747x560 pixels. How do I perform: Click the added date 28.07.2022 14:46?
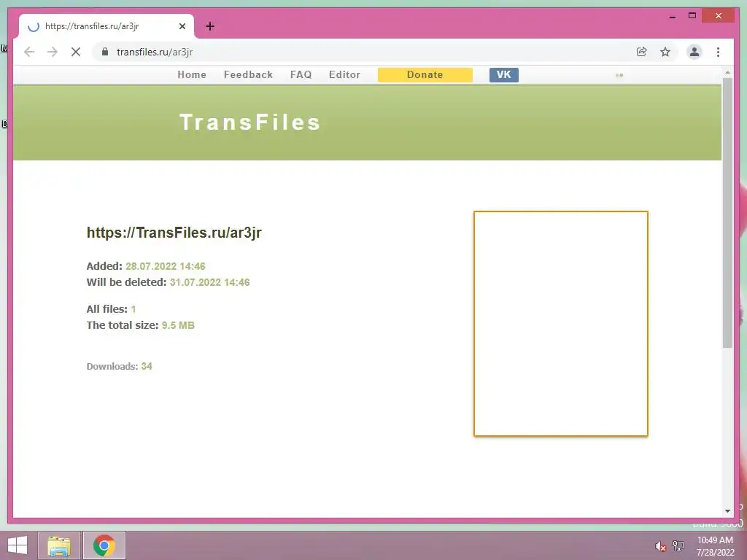166,266
